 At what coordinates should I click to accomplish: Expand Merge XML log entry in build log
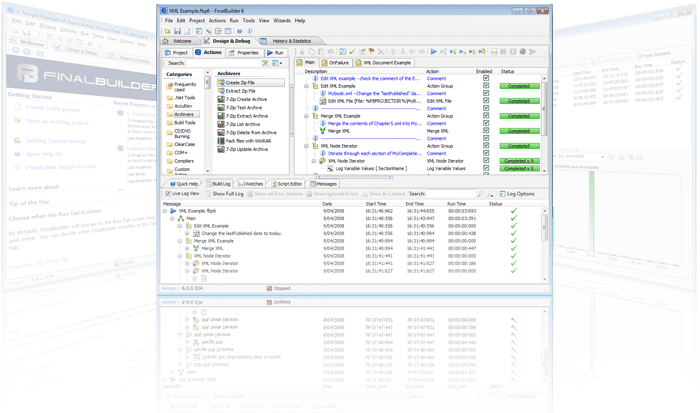[188, 248]
